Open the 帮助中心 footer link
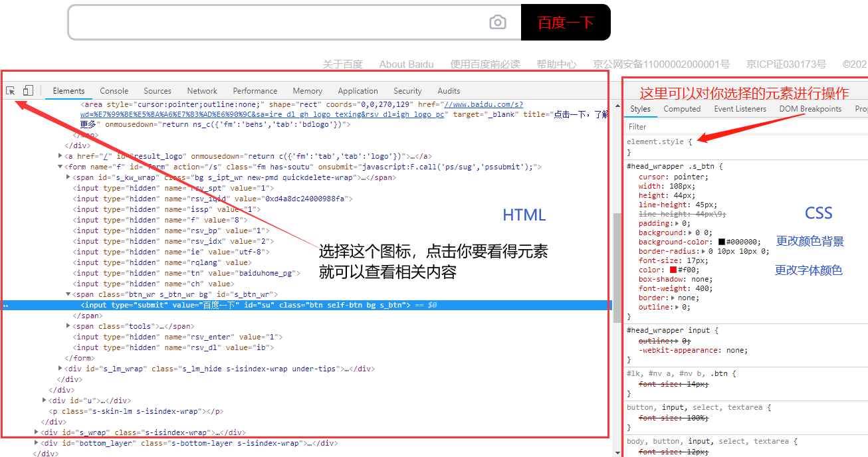The image size is (868, 457). 557,64
